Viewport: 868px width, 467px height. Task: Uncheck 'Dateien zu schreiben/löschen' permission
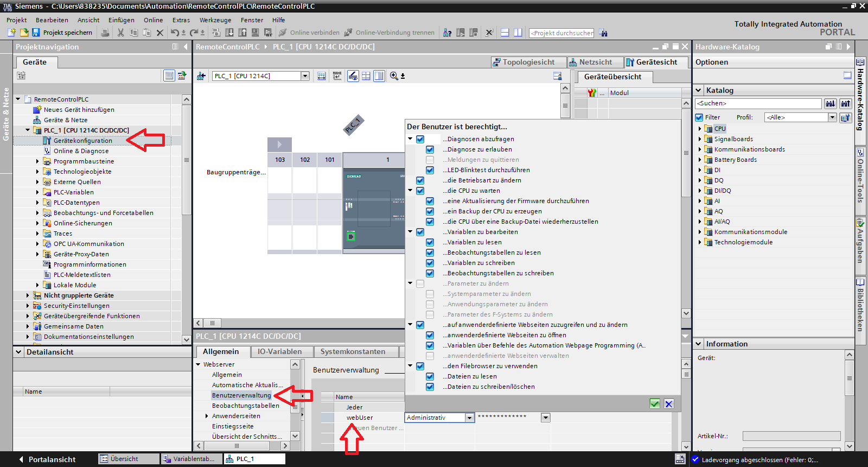click(430, 387)
